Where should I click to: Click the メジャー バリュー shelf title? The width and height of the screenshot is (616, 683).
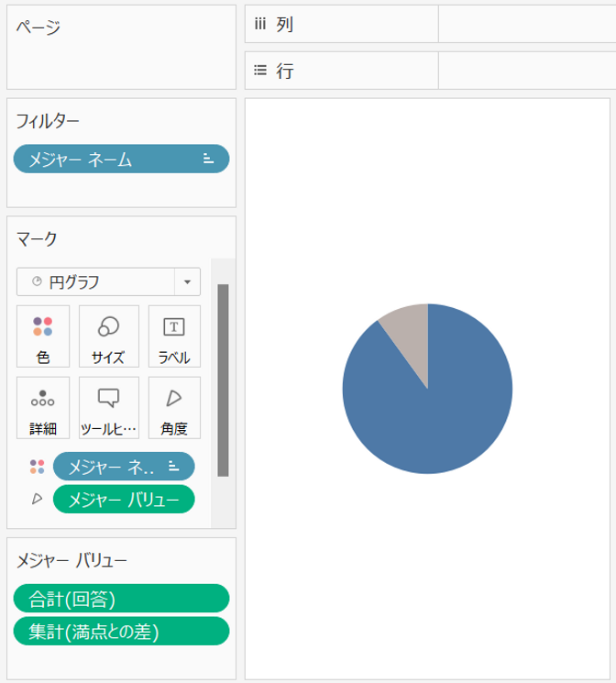pos(71,560)
